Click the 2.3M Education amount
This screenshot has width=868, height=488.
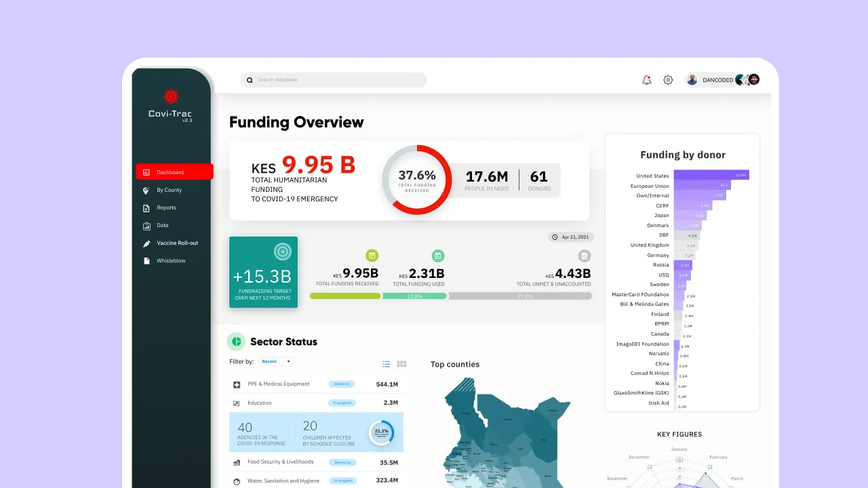point(391,403)
